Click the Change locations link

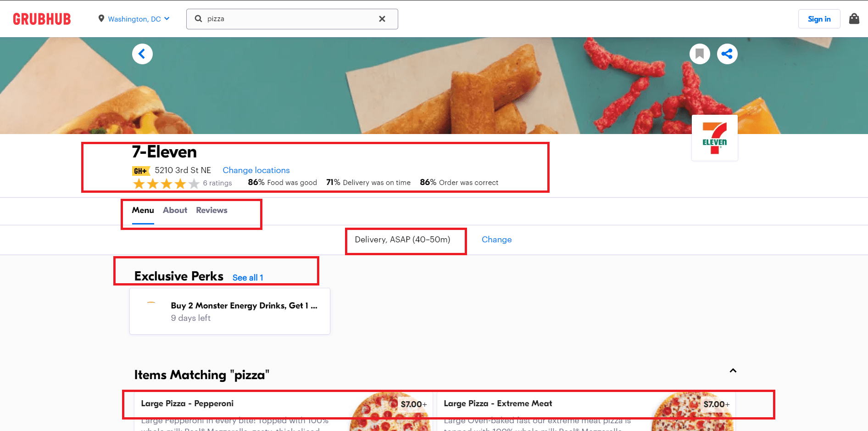click(256, 170)
